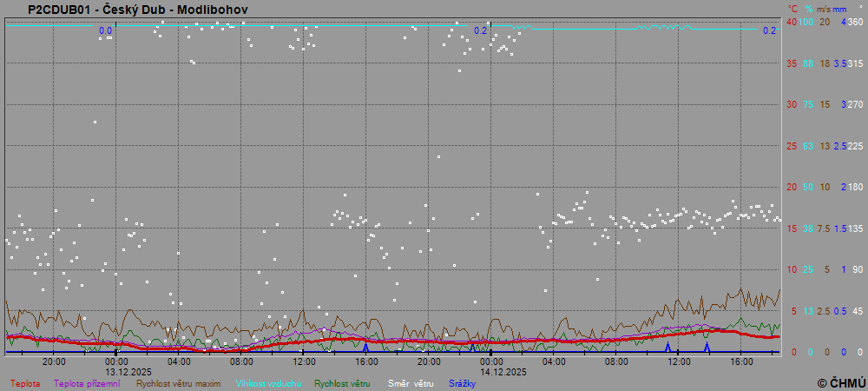Select the red Teplota legend entry
The width and height of the screenshot is (868, 391).
click(25, 383)
